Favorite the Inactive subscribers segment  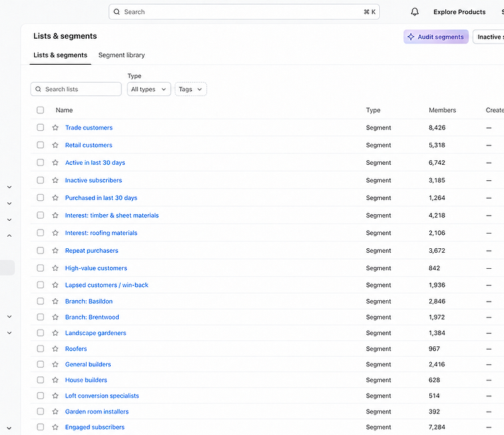coord(55,180)
